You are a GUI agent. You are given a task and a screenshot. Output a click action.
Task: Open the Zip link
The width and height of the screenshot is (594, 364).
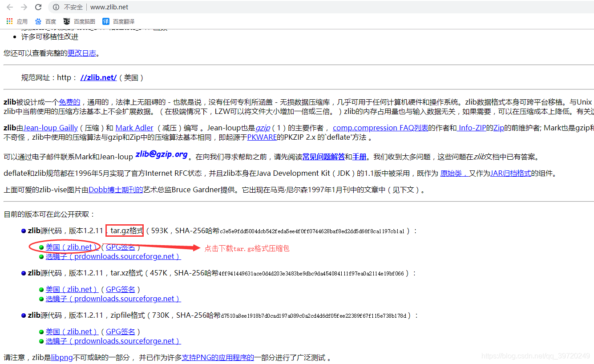point(498,128)
